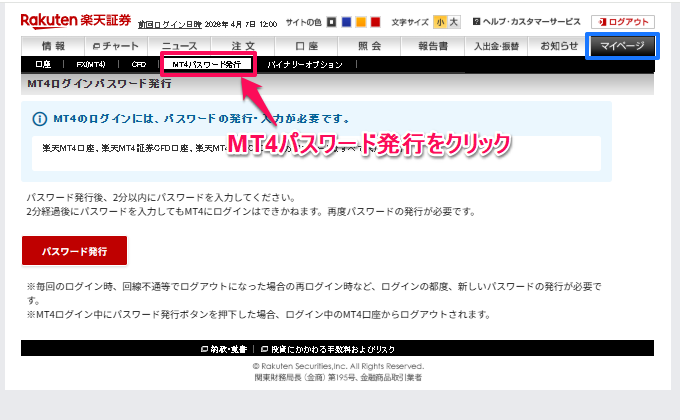Select the FX(MT4) submenu item
This screenshot has width=680, height=420.
click(91, 64)
